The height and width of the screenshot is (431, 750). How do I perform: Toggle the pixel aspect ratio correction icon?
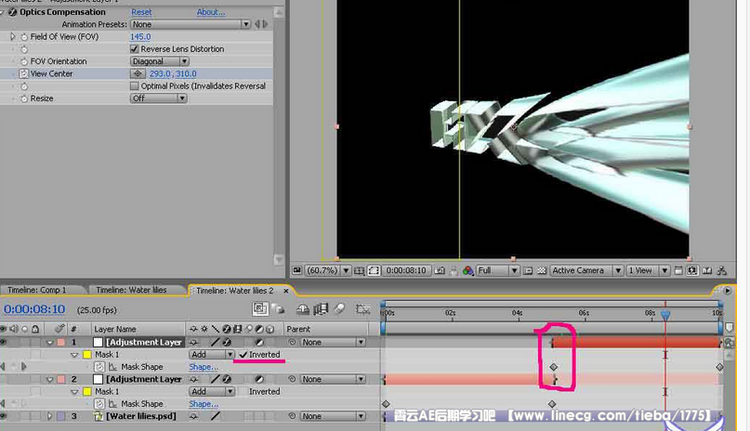(x=678, y=271)
